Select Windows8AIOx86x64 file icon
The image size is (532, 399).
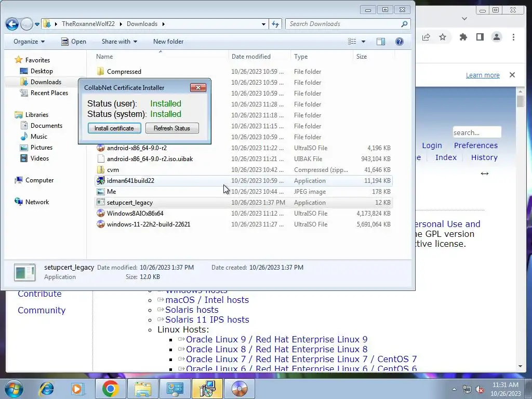click(x=100, y=214)
